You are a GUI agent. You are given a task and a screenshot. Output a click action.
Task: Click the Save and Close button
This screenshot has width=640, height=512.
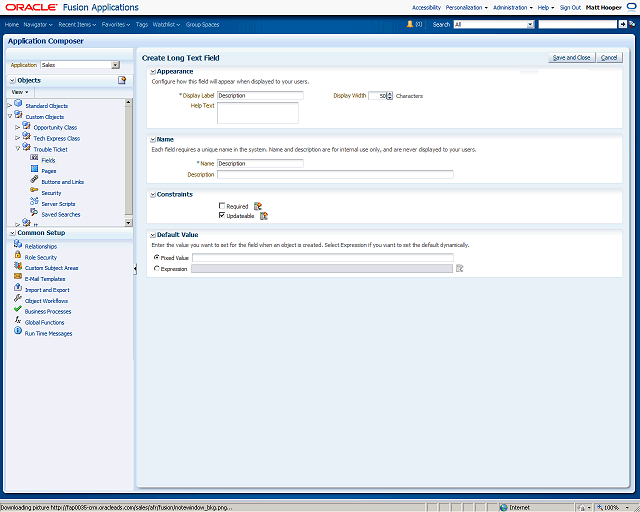click(x=571, y=58)
